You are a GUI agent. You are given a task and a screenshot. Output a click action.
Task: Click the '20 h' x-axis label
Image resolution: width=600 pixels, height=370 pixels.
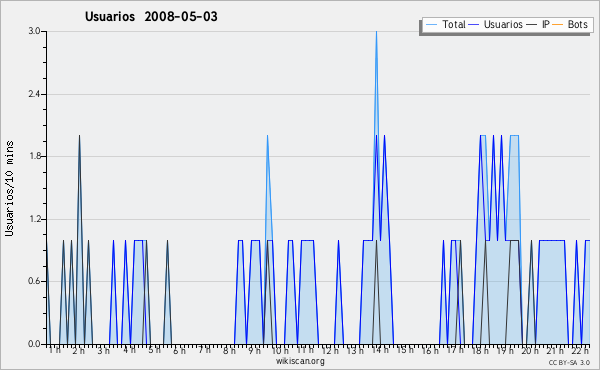pyautogui.click(x=530, y=350)
